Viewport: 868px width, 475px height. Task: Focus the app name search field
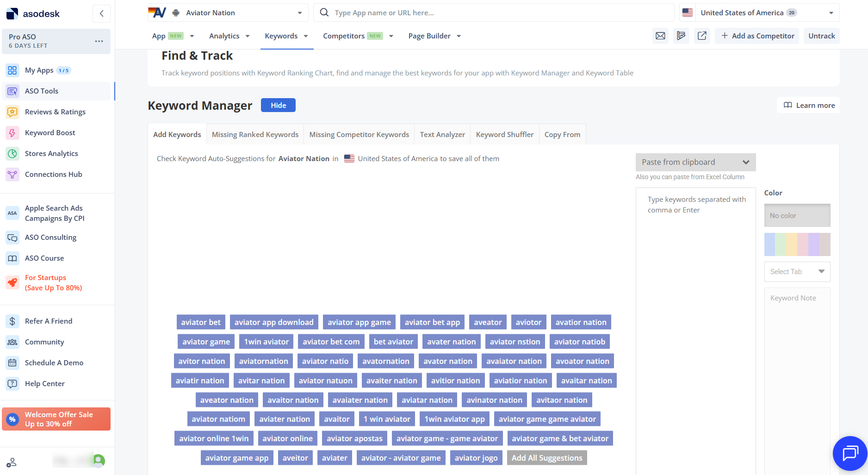pyautogui.click(x=494, y=13)
